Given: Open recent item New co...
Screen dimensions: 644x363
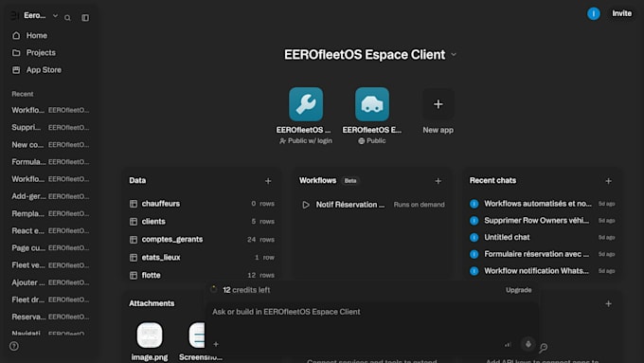Looking at the screenshot, I should [50, 145].
